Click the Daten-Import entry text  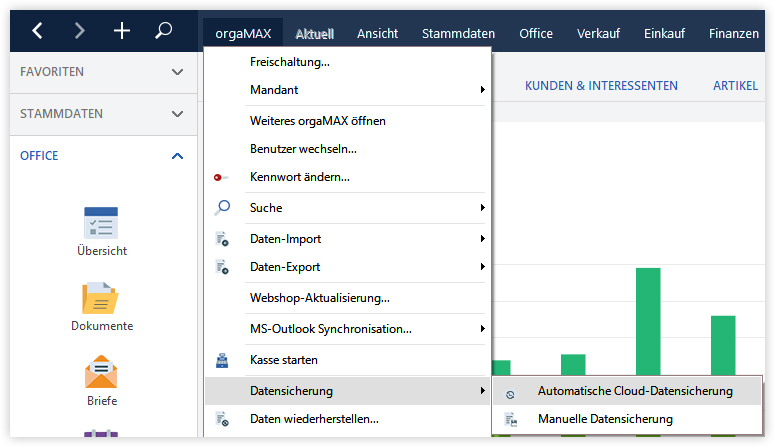[x=285, y=239]
